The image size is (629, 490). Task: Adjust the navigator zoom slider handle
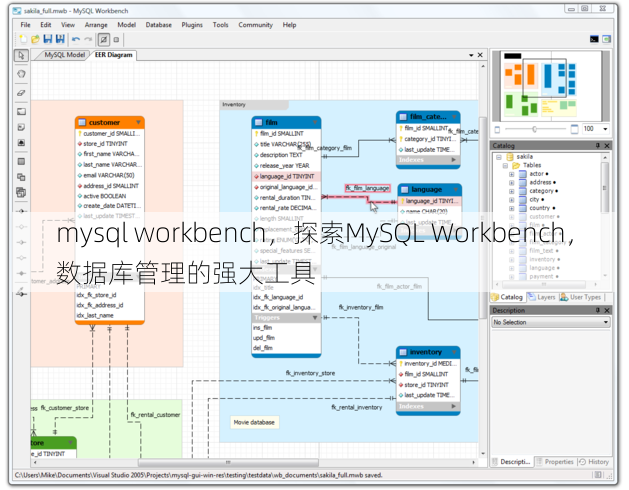[535, 129]
